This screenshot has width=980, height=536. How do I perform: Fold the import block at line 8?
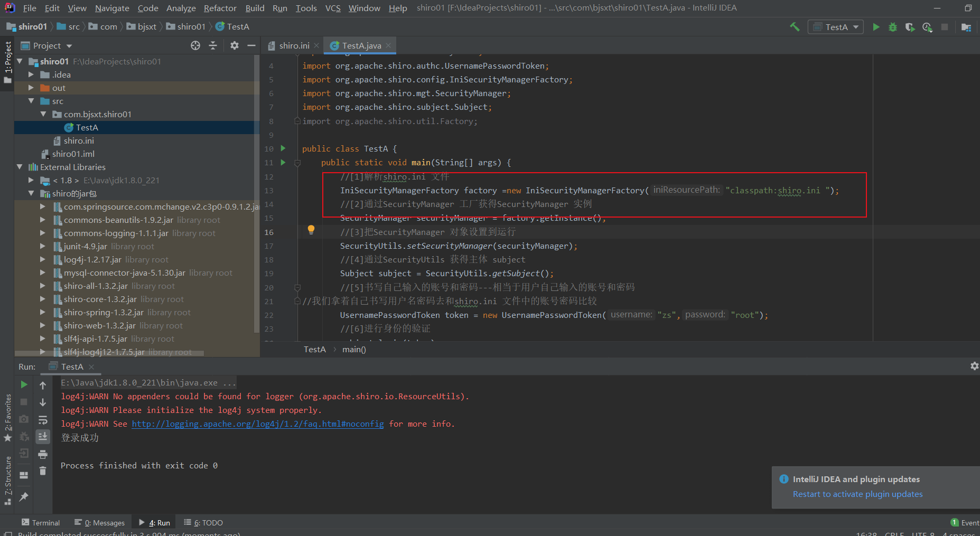point(297,121)
